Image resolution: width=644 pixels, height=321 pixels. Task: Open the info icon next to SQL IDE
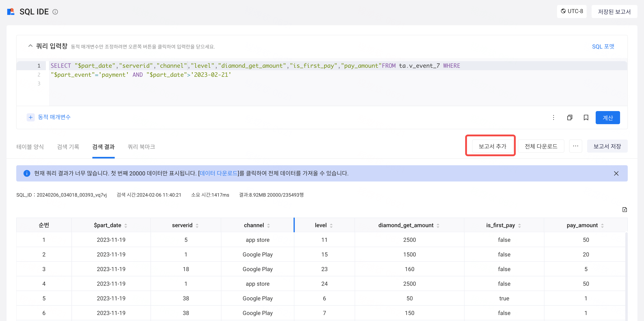click(55, 12)
